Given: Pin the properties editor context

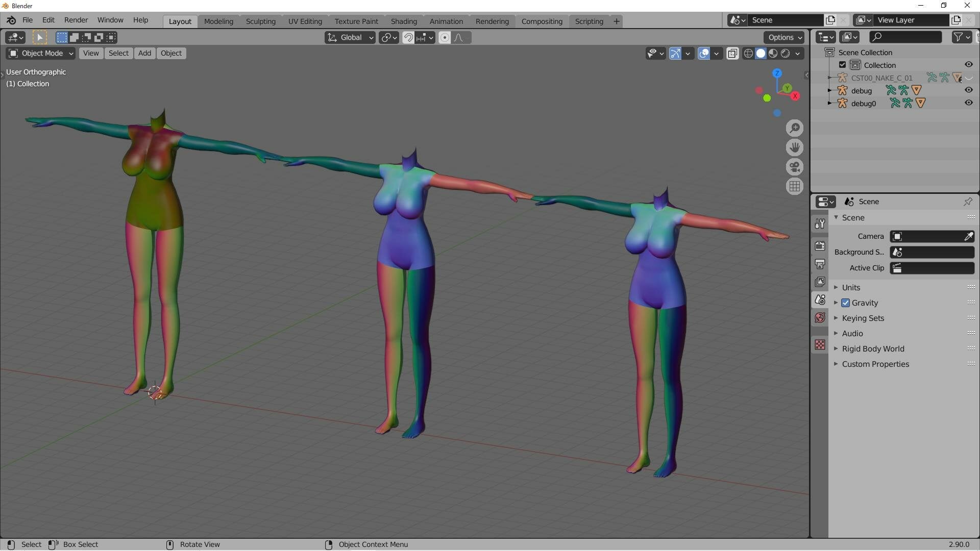Looking at the screenshot, I should 968,202.
